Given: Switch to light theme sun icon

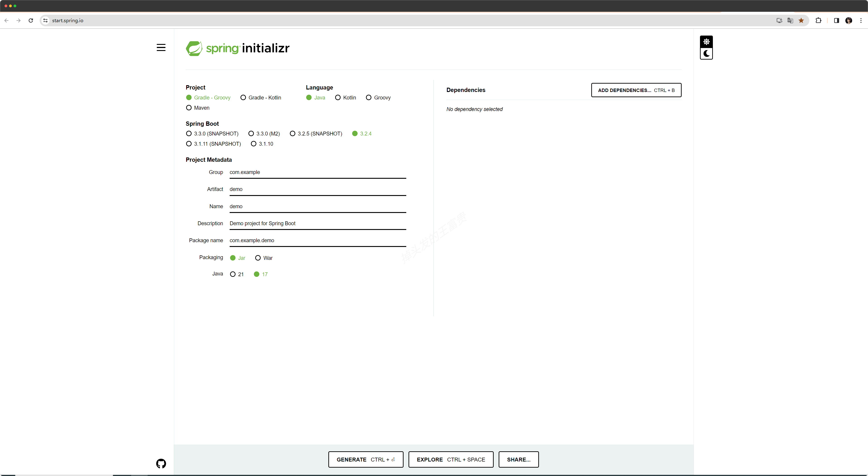Looking at the screenshot, I should (706, 42).
